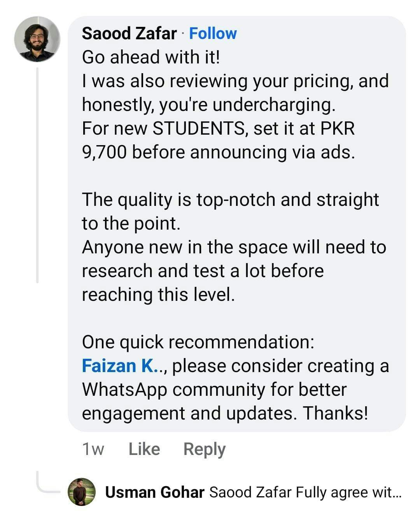Click the word "WhatsApp" in comment

pyautogui.click(x=124, y=390)
